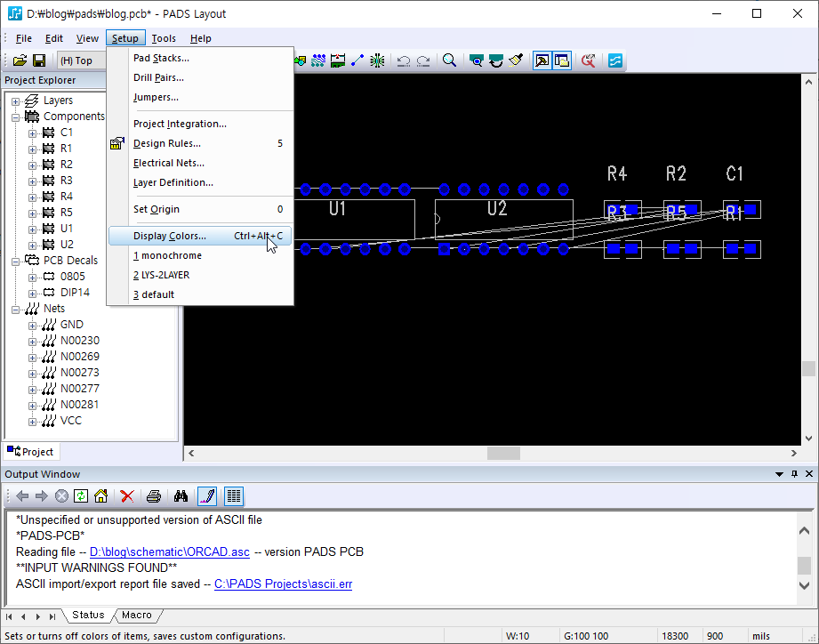The image size is (819, 644).
Task: Open the Design toolbar icon with blue traces
Action: point(318,60)
